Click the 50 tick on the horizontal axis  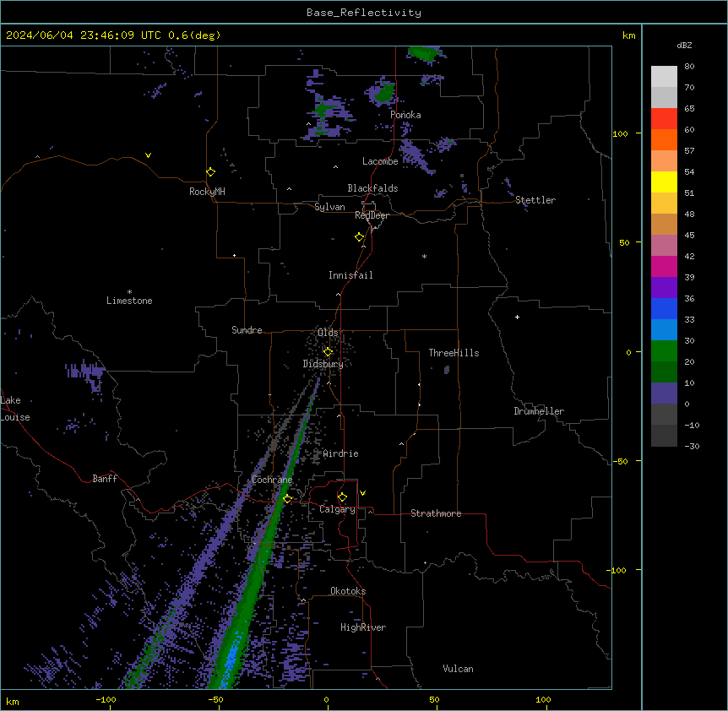434,699
